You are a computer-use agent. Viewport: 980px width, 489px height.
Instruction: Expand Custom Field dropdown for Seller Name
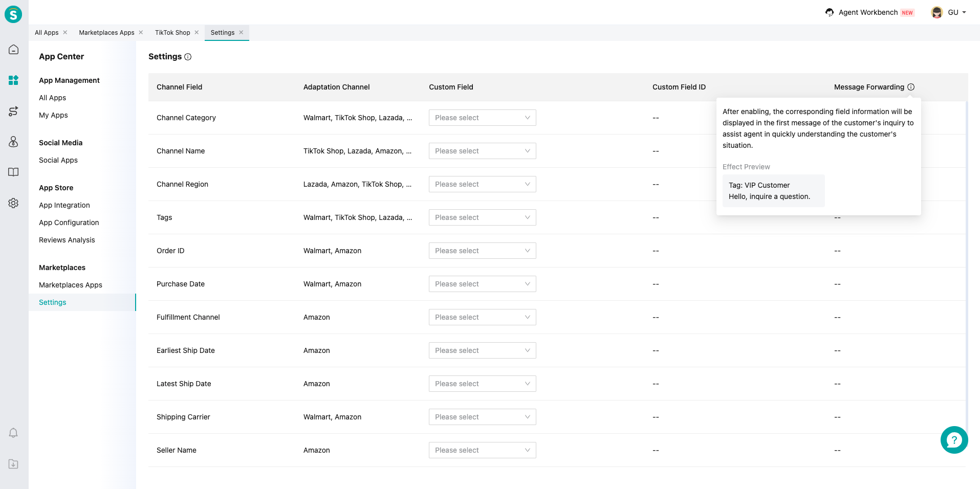(482, 450)
